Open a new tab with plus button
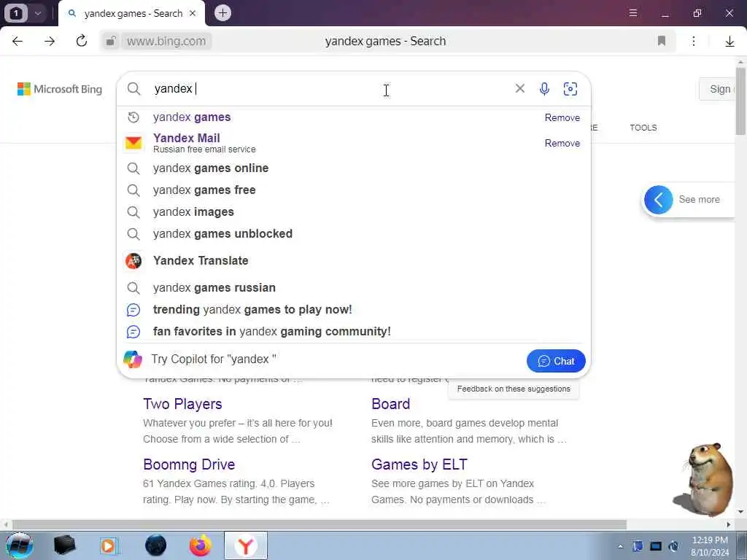 click(x=222, y=13)
